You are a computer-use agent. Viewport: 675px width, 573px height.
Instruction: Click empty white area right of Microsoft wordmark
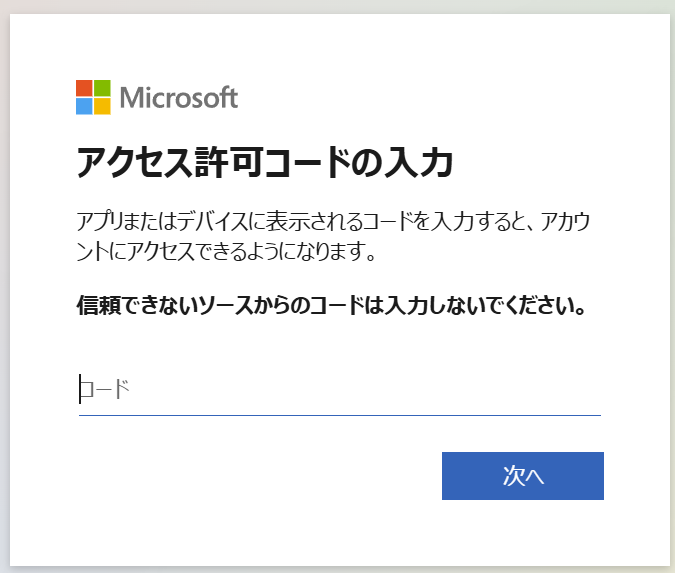click(x=450, y=98)
